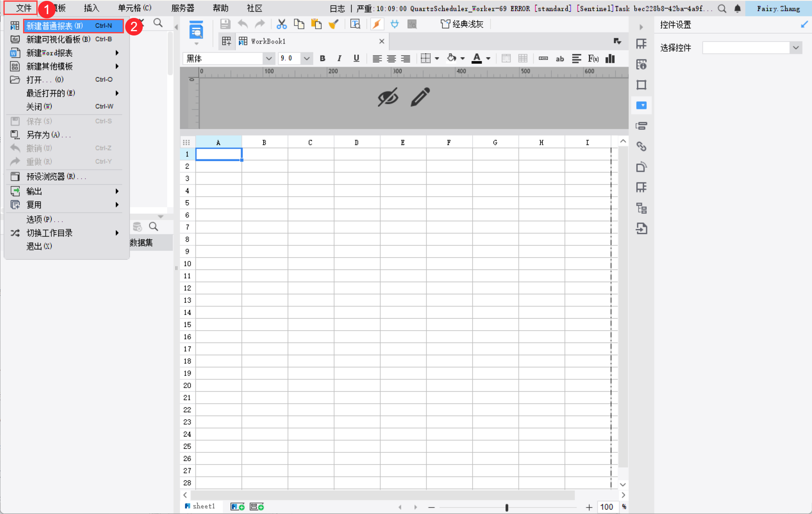The image size is (812, 514).
Task: Click the paint bucket fill color
Action: pos(451,58)
